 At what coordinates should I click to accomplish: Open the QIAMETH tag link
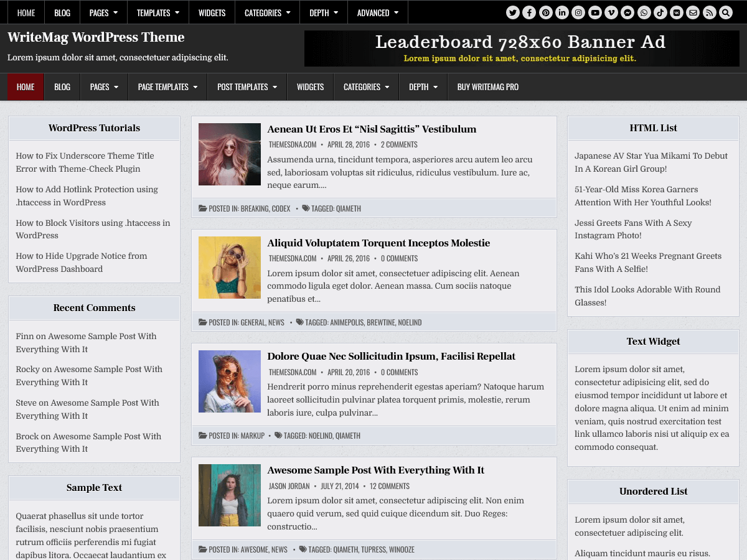(349, 208)
